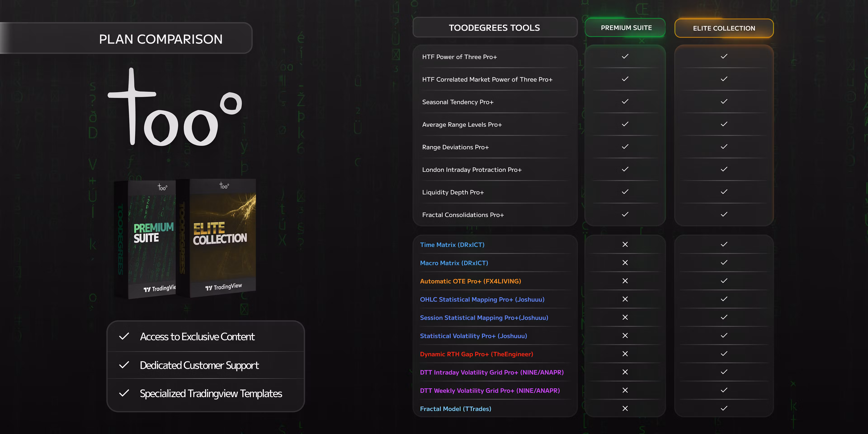Open DTT Weekly Volatility Grid Pro+ link
868x434 pixels.
click(x=490, y=391)
